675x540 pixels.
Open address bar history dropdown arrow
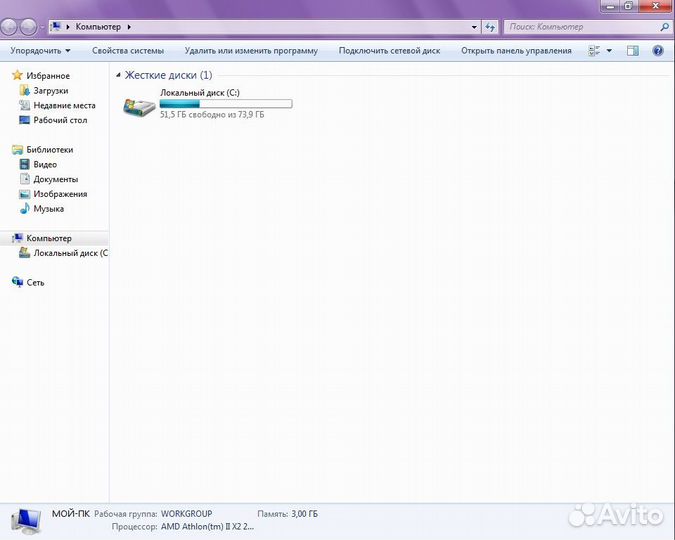(473, 27)
